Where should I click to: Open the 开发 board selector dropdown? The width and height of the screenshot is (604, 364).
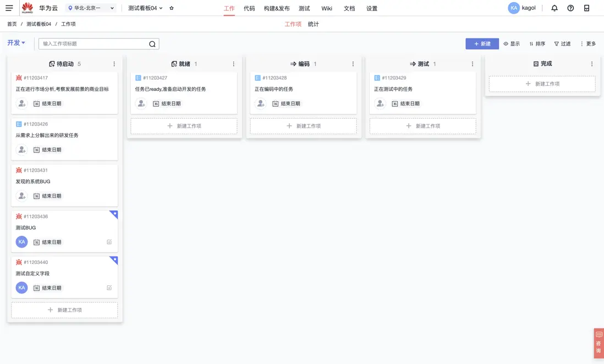[x=16, y=43]
